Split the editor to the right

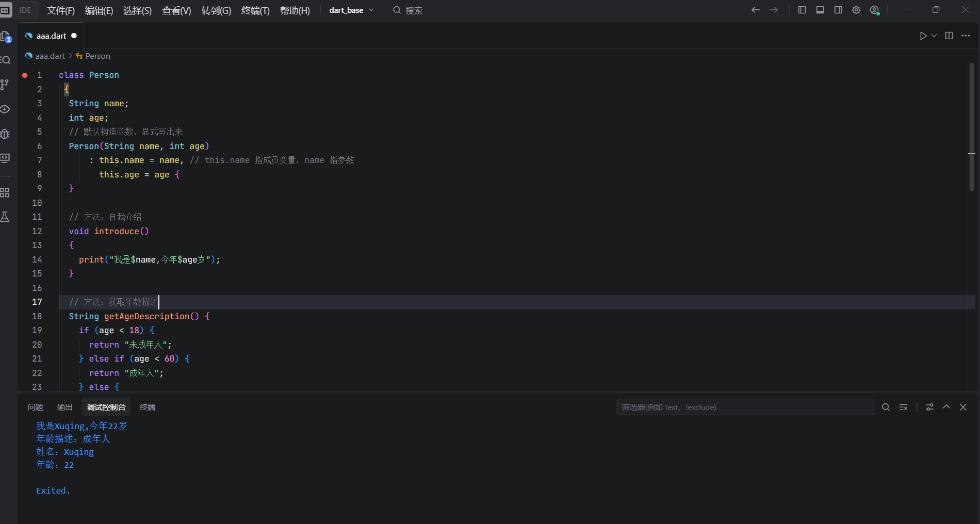(x=949, y=36)
